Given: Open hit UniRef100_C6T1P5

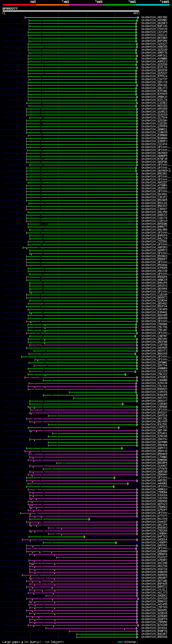Looking at the screenshot, I should (154, 32).
